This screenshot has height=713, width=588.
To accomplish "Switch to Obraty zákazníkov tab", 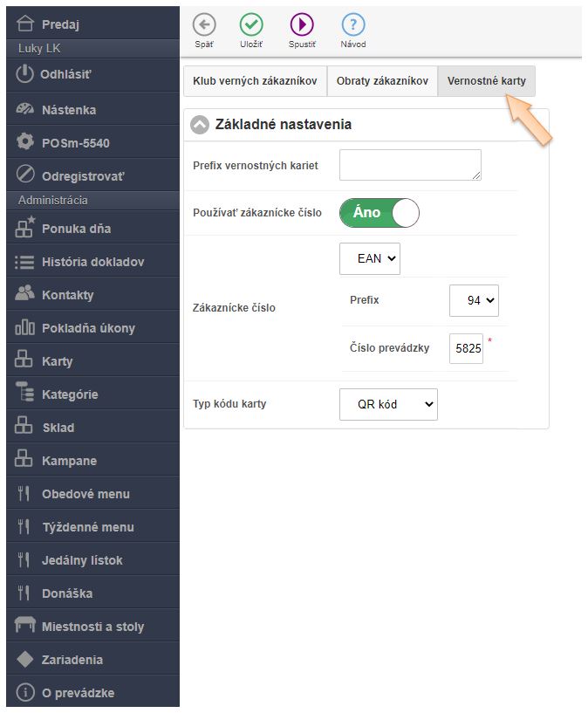I will 382,80.
